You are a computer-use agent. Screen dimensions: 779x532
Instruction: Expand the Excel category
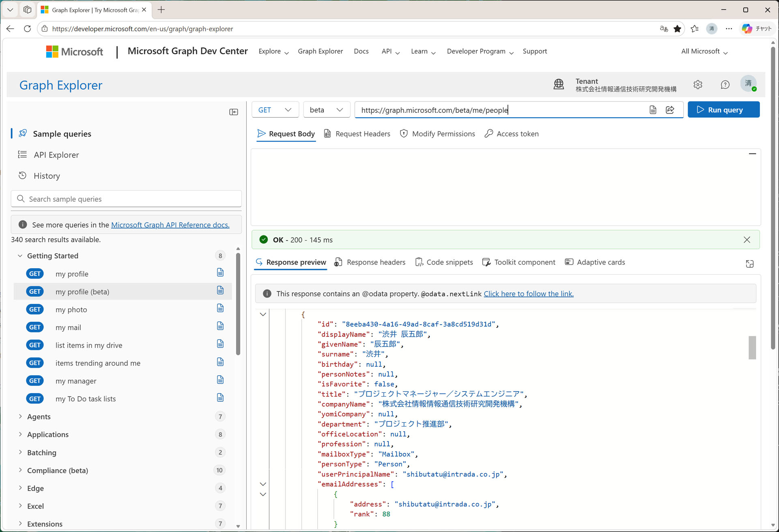tap(20, 506)
